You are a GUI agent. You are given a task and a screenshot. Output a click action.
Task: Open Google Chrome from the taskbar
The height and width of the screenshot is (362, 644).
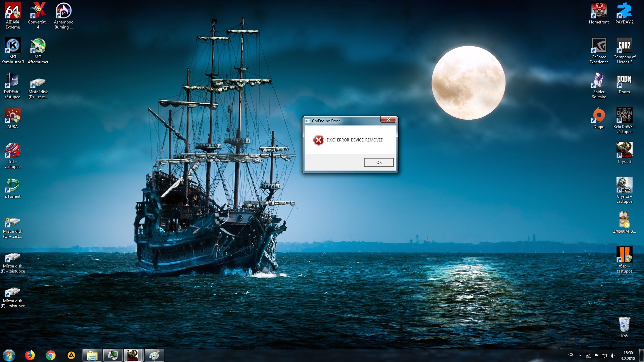51,355
